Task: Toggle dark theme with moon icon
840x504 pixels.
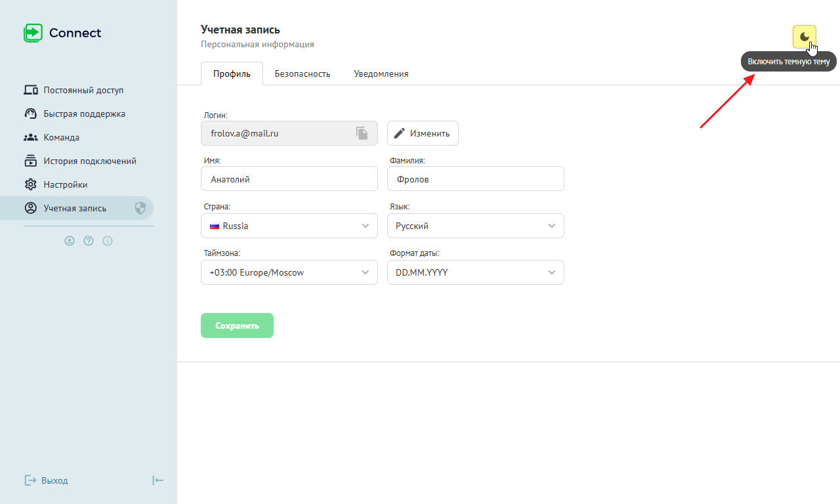Action: click(x=804, y=37)
